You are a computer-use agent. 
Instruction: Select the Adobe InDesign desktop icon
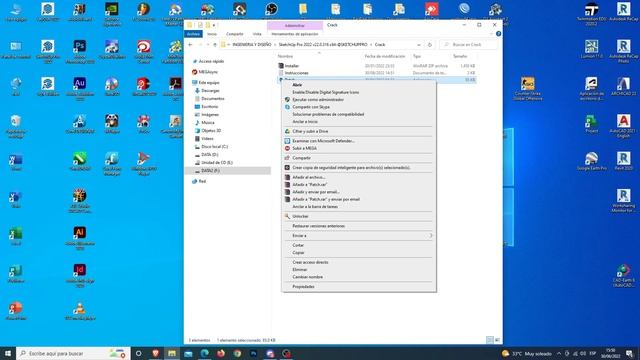point(80,275)
